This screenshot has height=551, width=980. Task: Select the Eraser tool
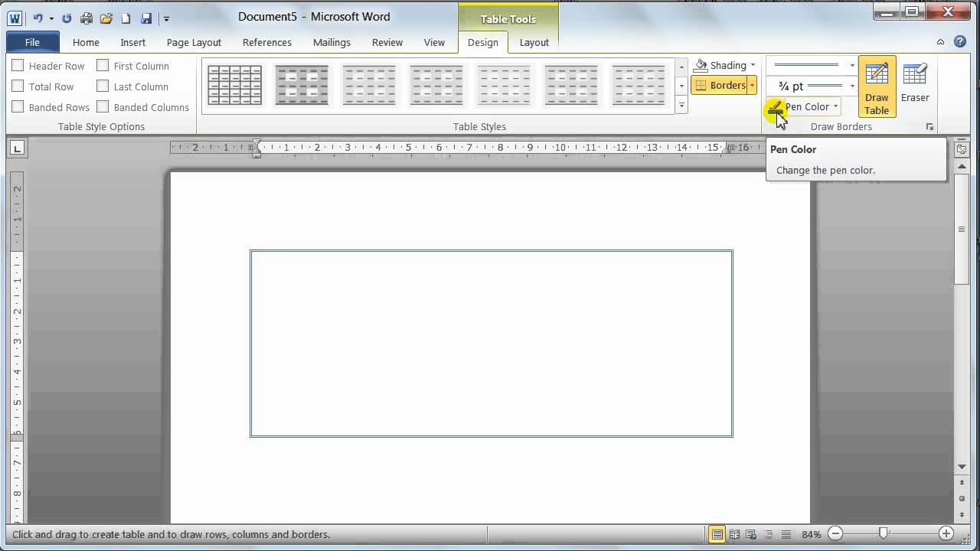[915, 83]
